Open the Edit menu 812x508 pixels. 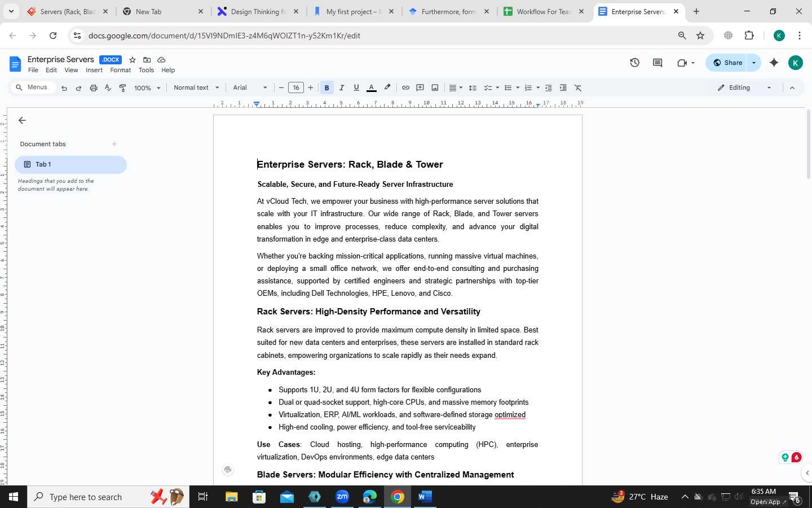(x=51, y=70)
